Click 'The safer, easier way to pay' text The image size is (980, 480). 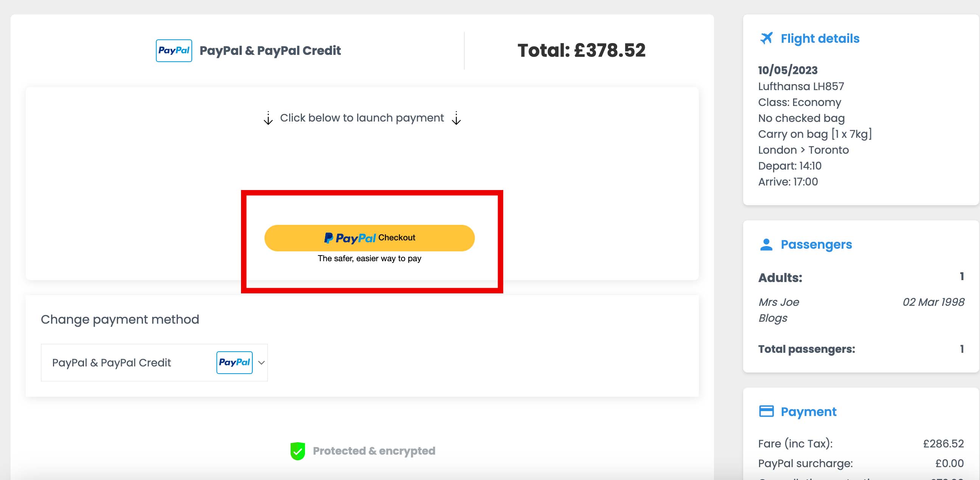tap(369, 259)
